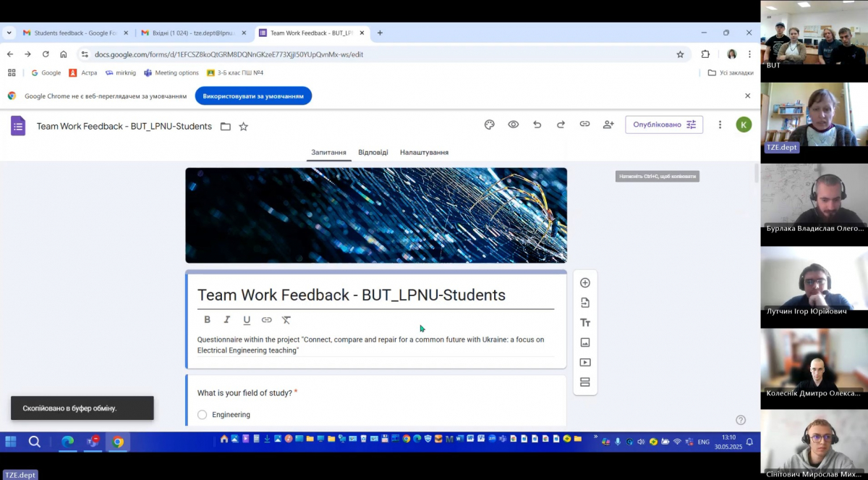Select the Engineering radio option
Screen dimensions: 868x480
point(203,415)
